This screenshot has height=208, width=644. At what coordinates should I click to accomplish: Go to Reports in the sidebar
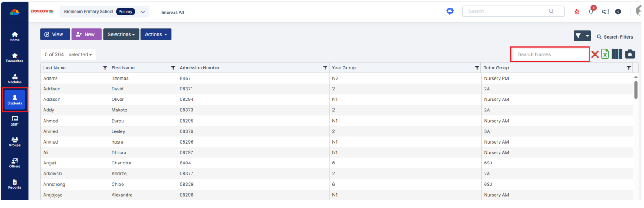pyautogui.click(x=15, y=184)
